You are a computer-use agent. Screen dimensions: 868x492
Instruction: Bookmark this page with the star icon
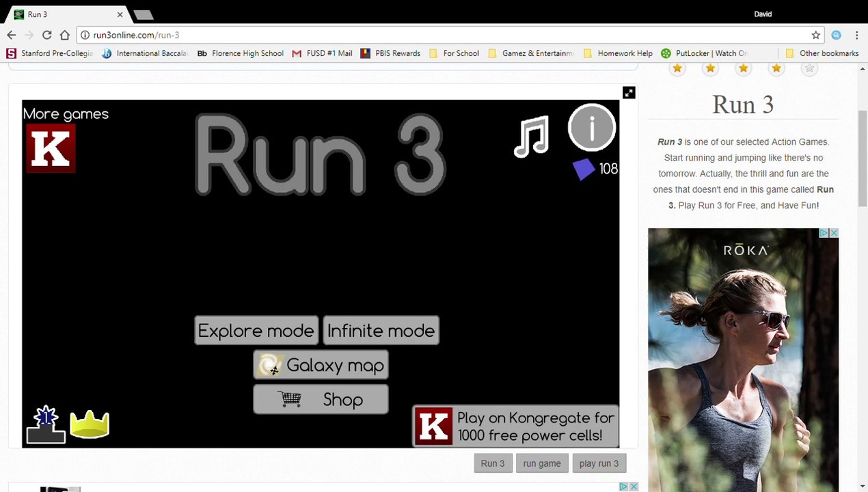pyautogui.click(x=815, y=35)
